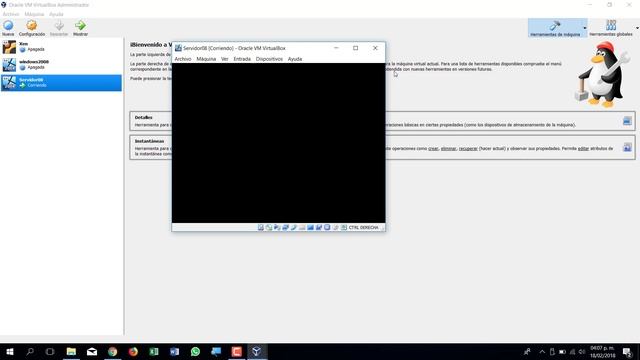Open Archivo menu in VirtualBox Administrador
The height and width of the screenshot is (360, 640).
(x=11, y=14)
